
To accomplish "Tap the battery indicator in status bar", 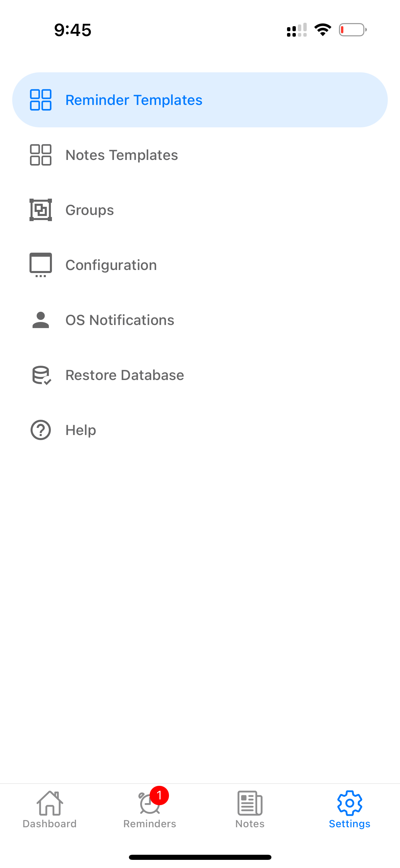I will [353, 30].
